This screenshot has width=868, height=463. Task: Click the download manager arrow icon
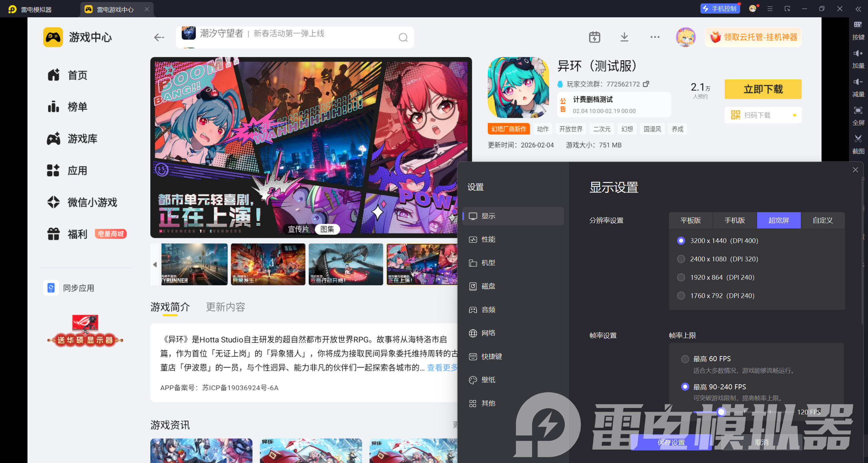624,37
